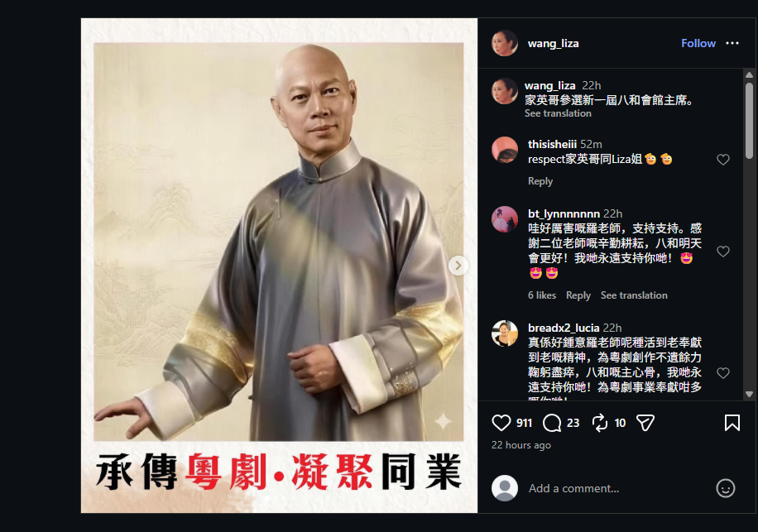
Task: Reply to thisisheiii's comment
Action: point(540,181)
